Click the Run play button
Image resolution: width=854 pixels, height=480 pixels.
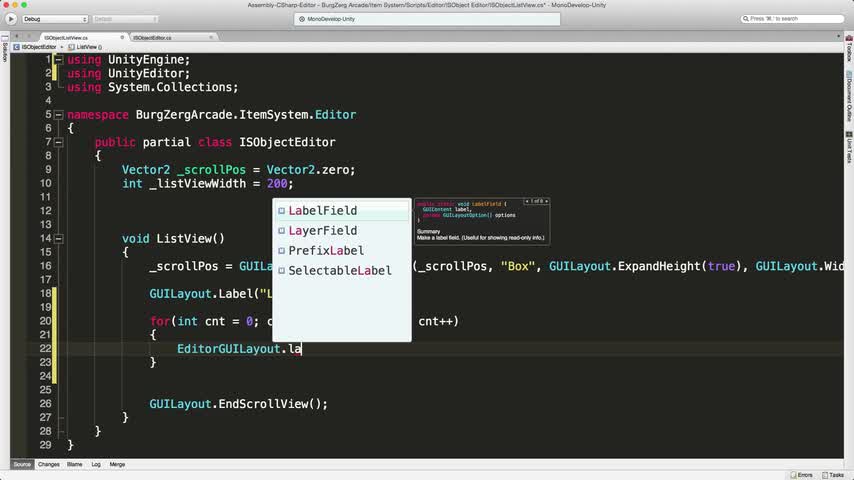11,19
